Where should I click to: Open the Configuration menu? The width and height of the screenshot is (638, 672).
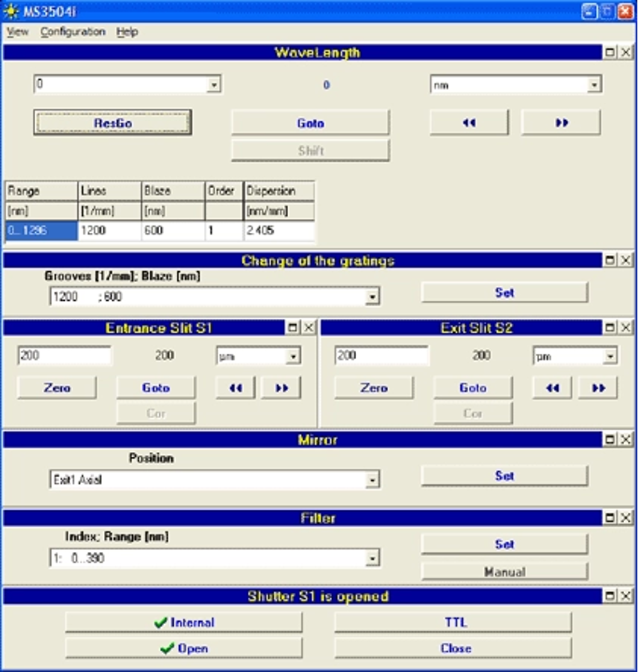[x=74, y=31]
